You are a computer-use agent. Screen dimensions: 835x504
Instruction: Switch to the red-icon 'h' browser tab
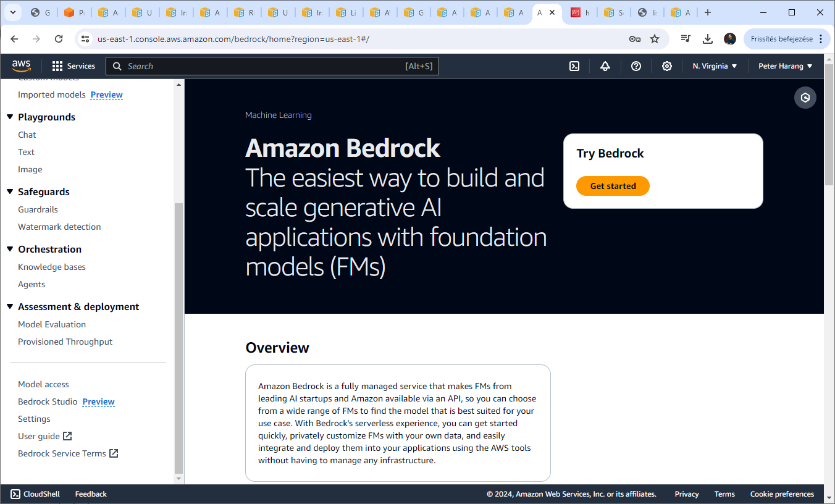click(581, 12)
